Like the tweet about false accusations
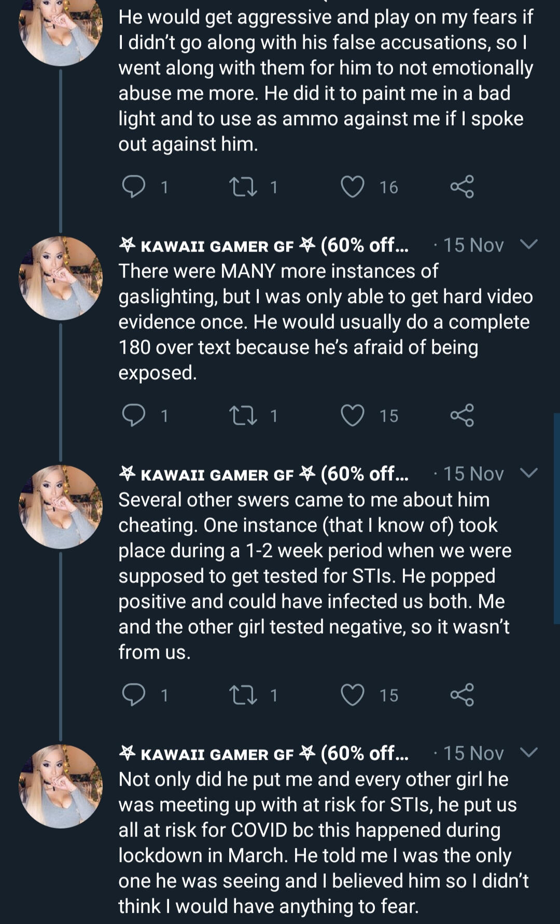 pos(353,187)
